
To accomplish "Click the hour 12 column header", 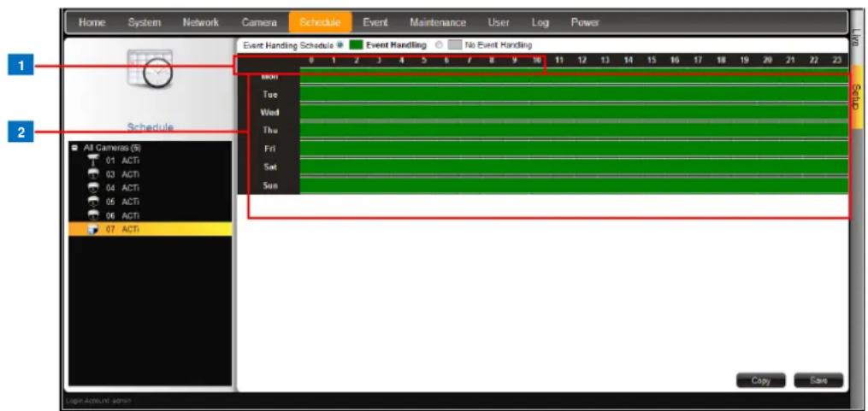I will coord(582,60).
